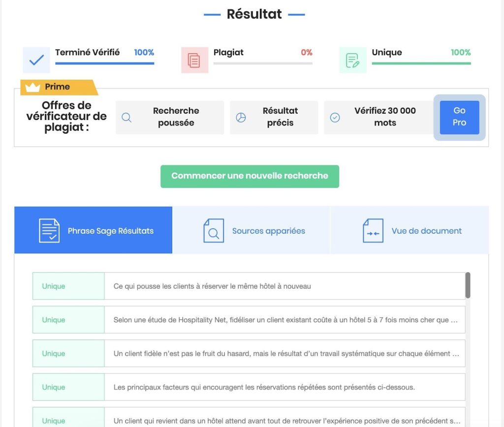The width and height of the screenshot is (504, 427).
Task: Click the Plagiat 0% progress bar
Action: point(263,63)
